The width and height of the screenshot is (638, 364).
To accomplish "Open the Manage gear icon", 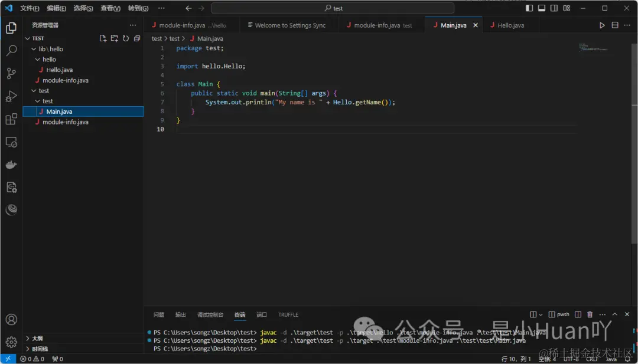I will 11,342.
